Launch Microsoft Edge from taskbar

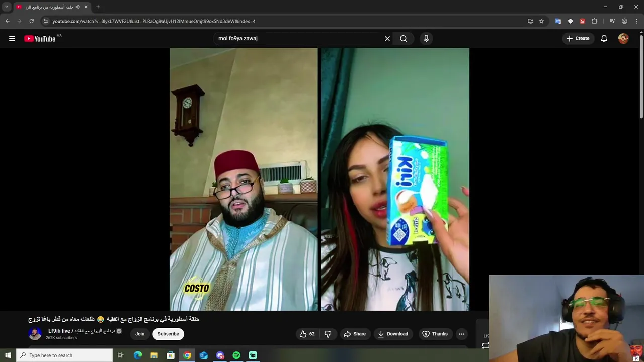coord(138,355)
